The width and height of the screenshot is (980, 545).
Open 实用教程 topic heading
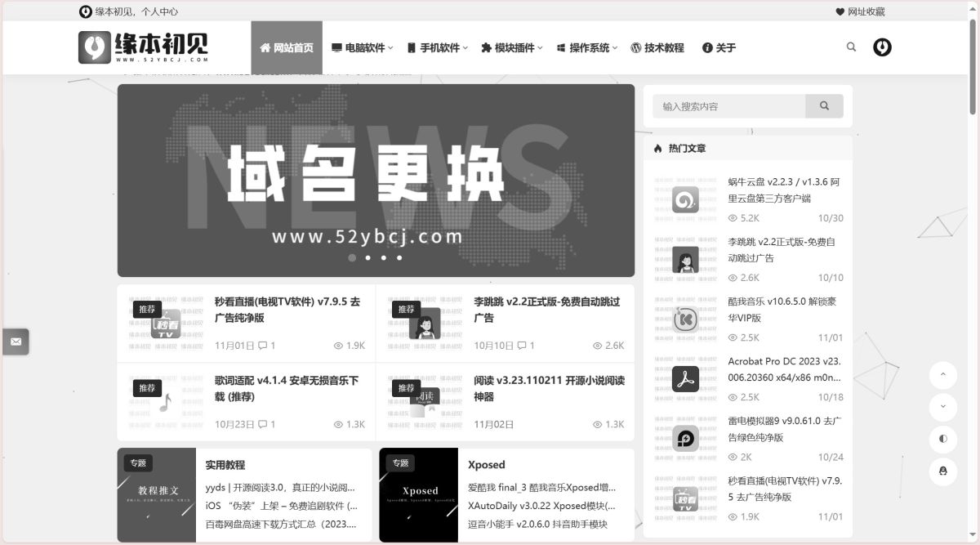(225, 465)
